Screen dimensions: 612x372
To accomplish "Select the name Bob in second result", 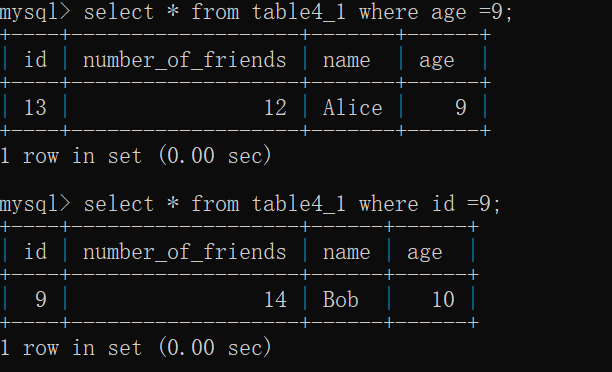I will 340,299.
